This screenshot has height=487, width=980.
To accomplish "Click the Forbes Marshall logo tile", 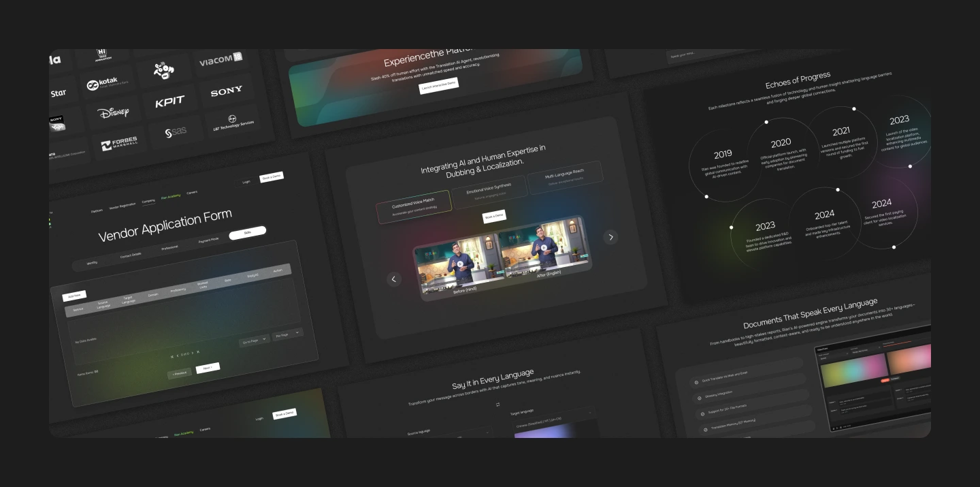I will [119, 144].
